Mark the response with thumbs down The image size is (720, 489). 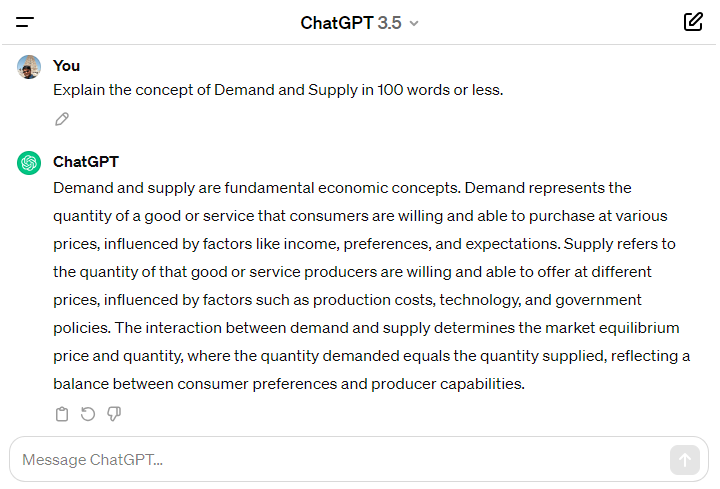pyautogui.click(x=114, y=414)
